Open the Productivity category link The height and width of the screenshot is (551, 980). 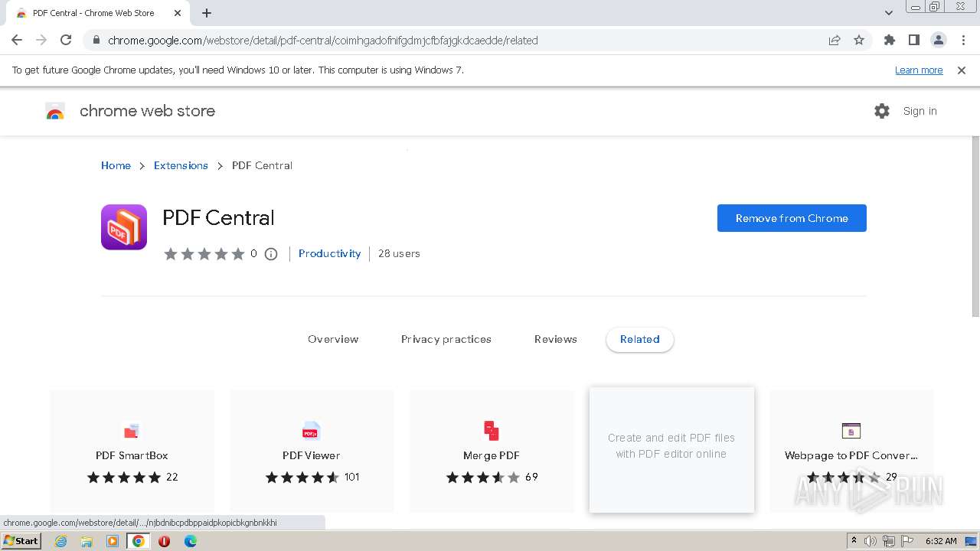pos(329,253)
